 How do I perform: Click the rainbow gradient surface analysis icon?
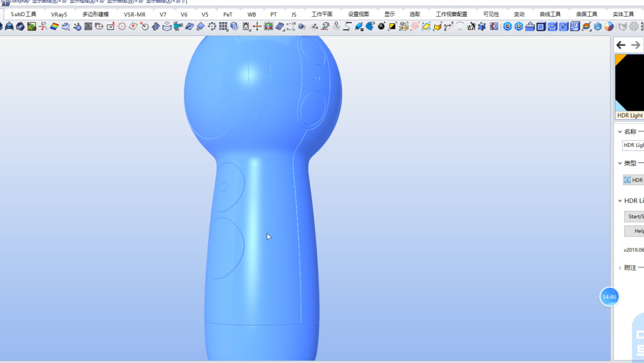coord(54,27)
